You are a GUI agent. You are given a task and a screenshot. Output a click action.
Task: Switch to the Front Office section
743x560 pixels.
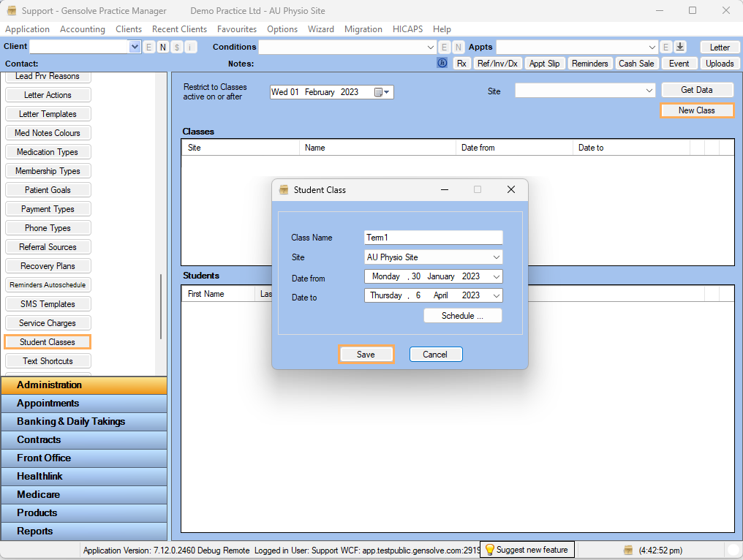coord(84,458)
